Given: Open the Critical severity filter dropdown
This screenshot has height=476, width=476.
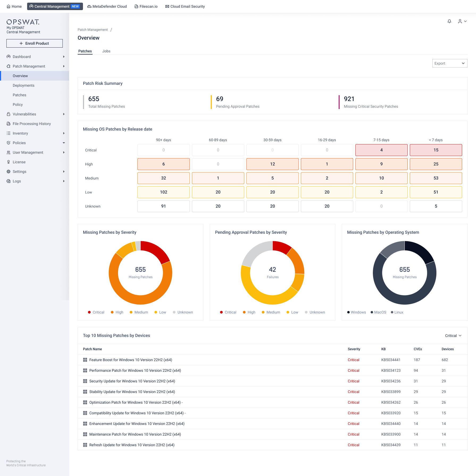Looking at the screenshot, I should pos(453,336).
